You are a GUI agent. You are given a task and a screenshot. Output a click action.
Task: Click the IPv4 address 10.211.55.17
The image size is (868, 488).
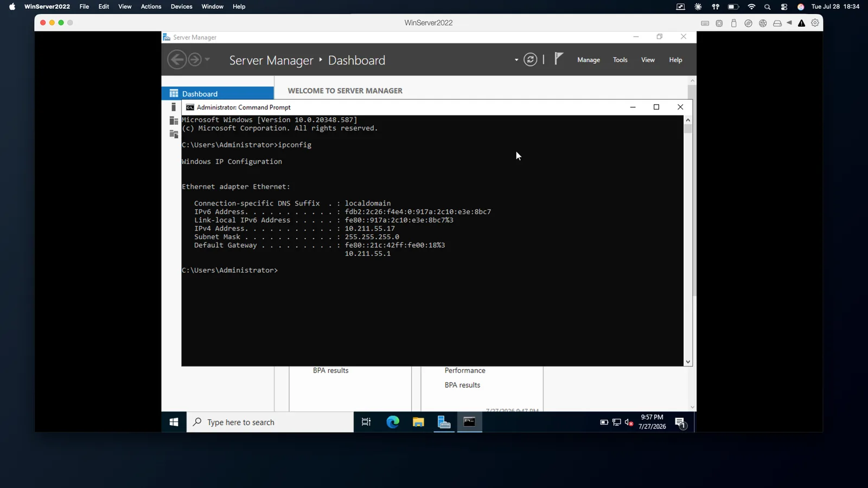(369, 228)
